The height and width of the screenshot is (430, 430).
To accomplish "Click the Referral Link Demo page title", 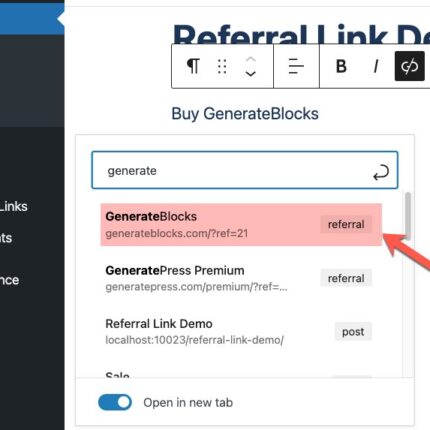I will pos(301,33).
